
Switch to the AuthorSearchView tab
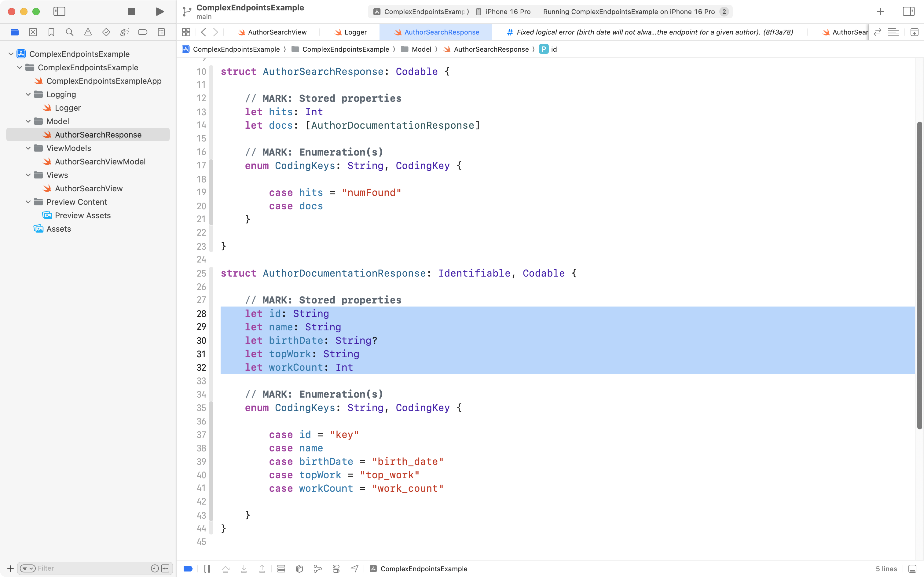point(277,32)
